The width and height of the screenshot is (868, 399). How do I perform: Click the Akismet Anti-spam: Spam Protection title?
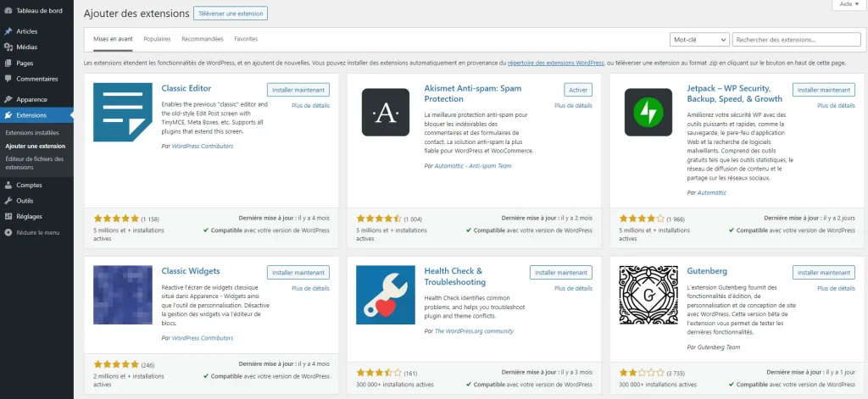[x=473, y=93]
